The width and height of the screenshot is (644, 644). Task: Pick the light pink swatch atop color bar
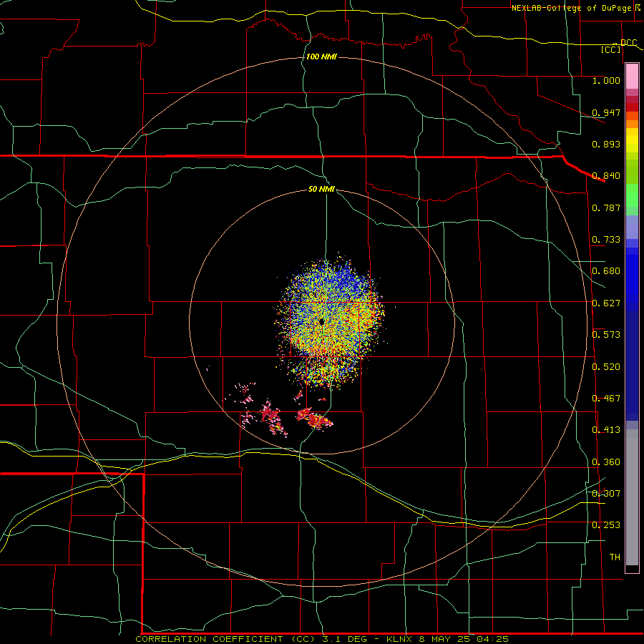pos(632,77)
